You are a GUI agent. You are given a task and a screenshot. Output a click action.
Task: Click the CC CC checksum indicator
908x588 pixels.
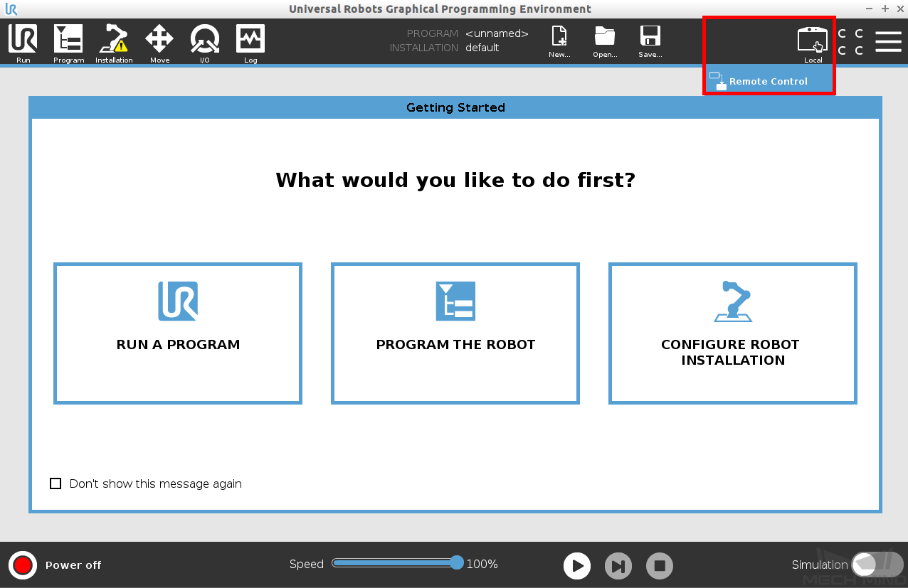[850, 42]
